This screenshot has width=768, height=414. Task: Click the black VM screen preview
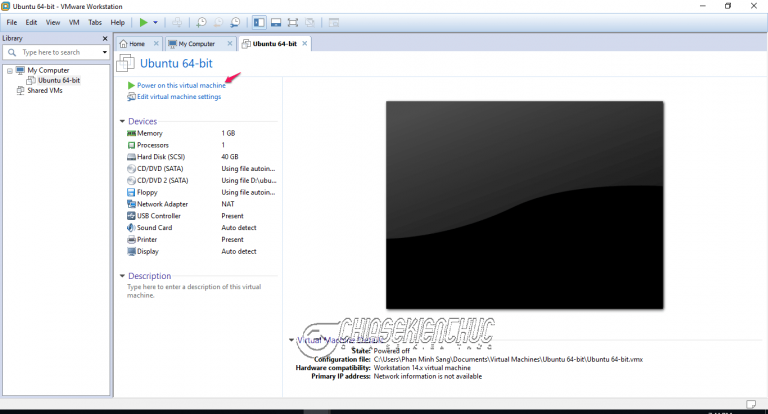[x=525, y=205]
